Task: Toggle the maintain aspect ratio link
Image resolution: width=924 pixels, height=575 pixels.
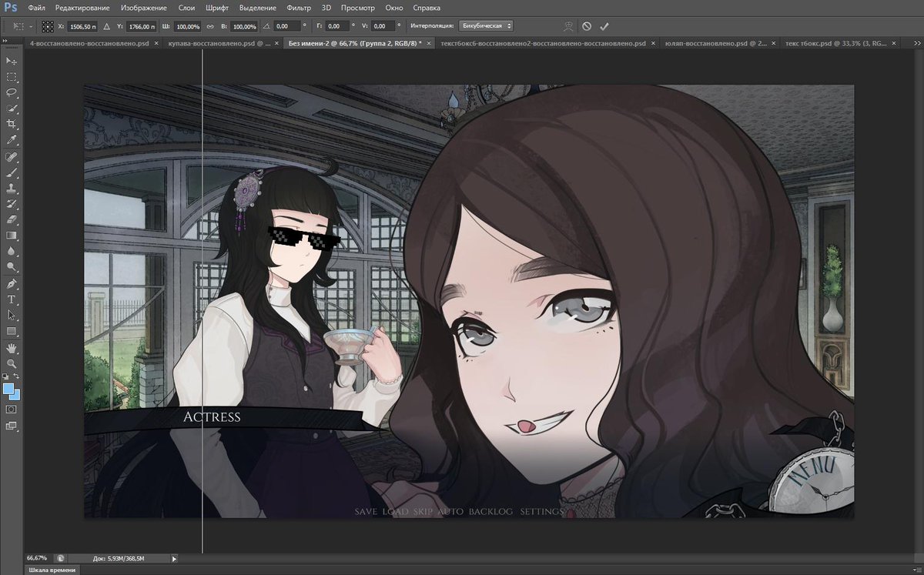Action: tap(209, 26)
